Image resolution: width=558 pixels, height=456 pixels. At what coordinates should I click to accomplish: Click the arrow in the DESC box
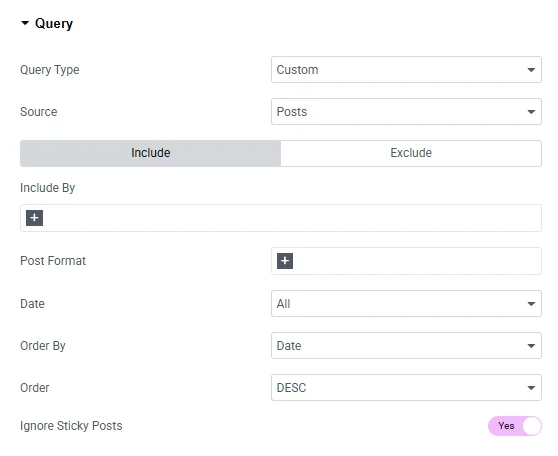pyautogui.click(x=531, y=388)
